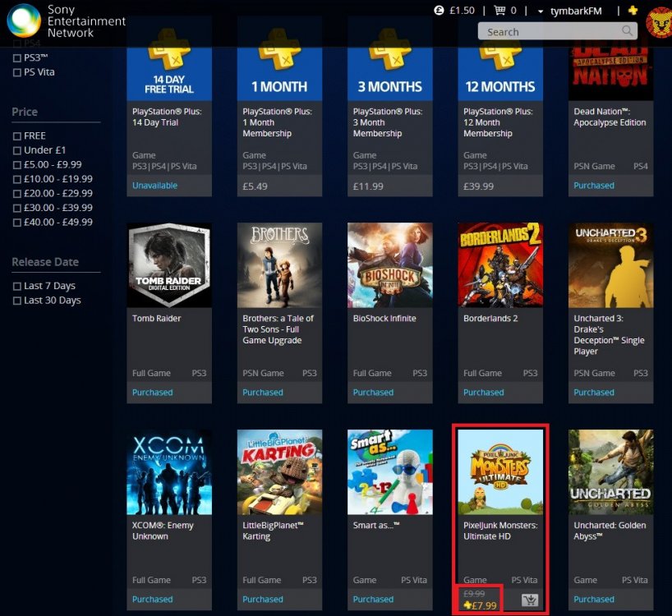Click the XCOM: Enemy Unknown title text
Viewport: 672px width, 616px height.
click(163, 531)
